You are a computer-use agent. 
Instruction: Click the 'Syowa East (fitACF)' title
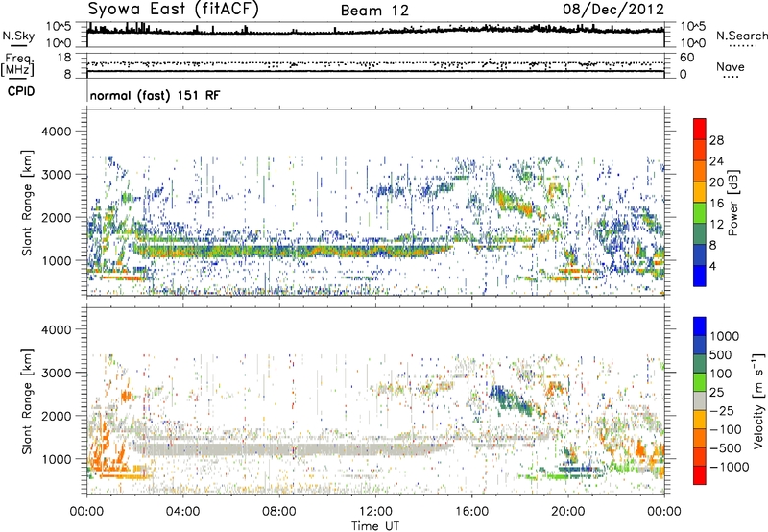coord(174,9)
